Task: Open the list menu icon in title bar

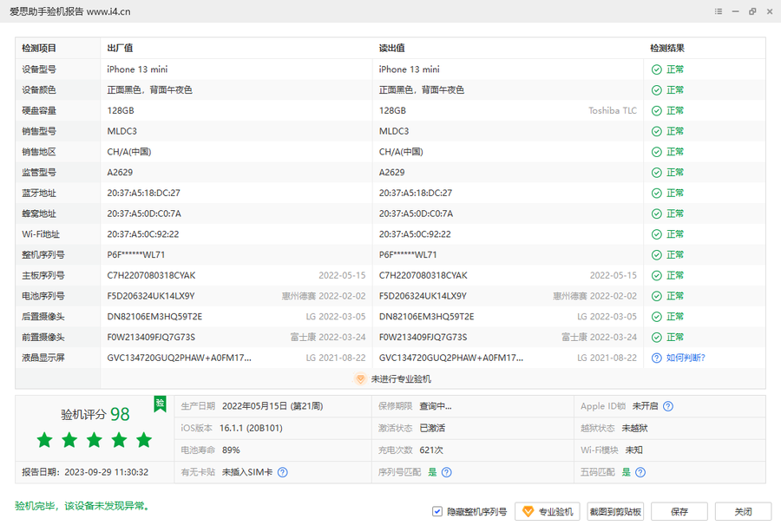Action: click(x=719, y=11)
